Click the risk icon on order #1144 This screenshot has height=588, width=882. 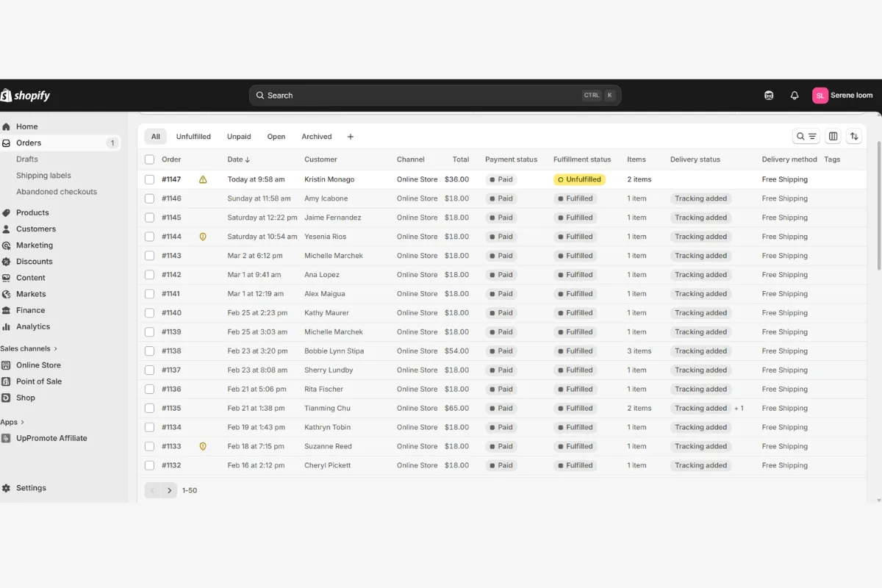[x=203, y=237]
